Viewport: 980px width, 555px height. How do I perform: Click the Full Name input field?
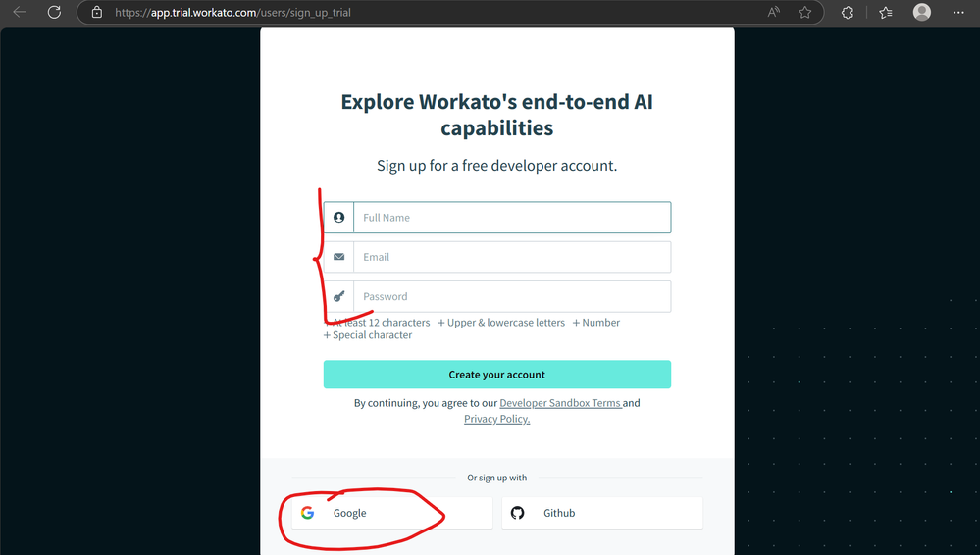click(x=511, y=218)
